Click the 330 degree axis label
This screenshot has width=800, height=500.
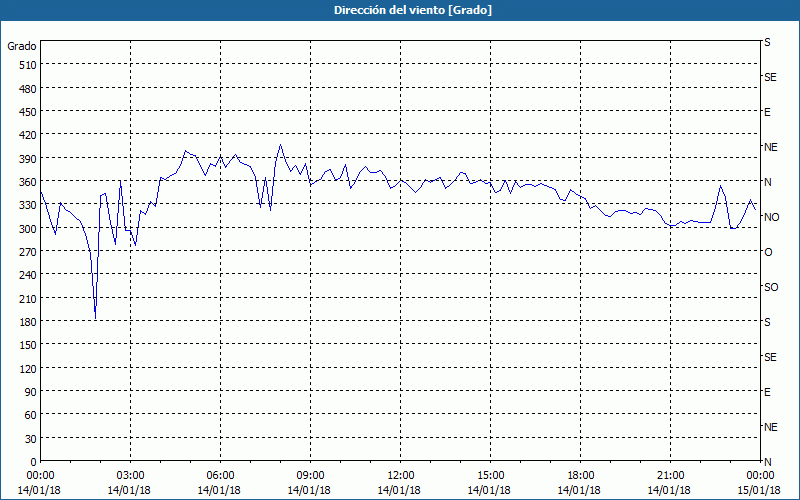click(x=28, y=205)
